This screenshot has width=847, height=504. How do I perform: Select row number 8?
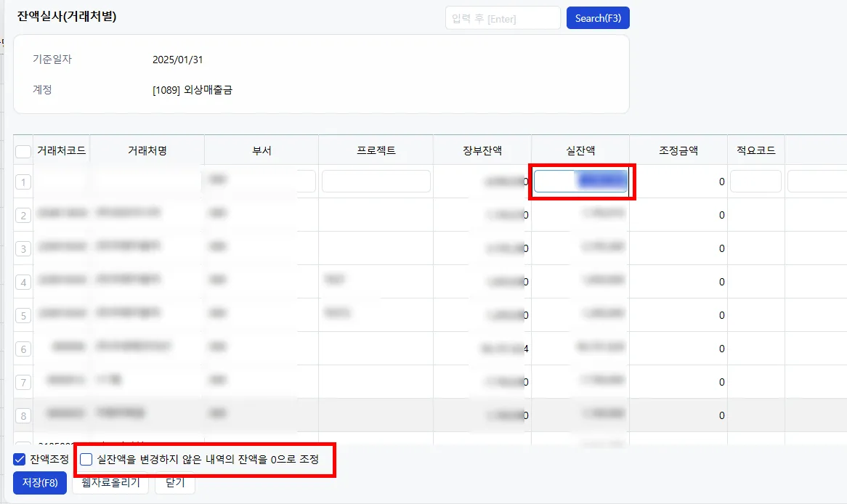[x=23, y=416]
